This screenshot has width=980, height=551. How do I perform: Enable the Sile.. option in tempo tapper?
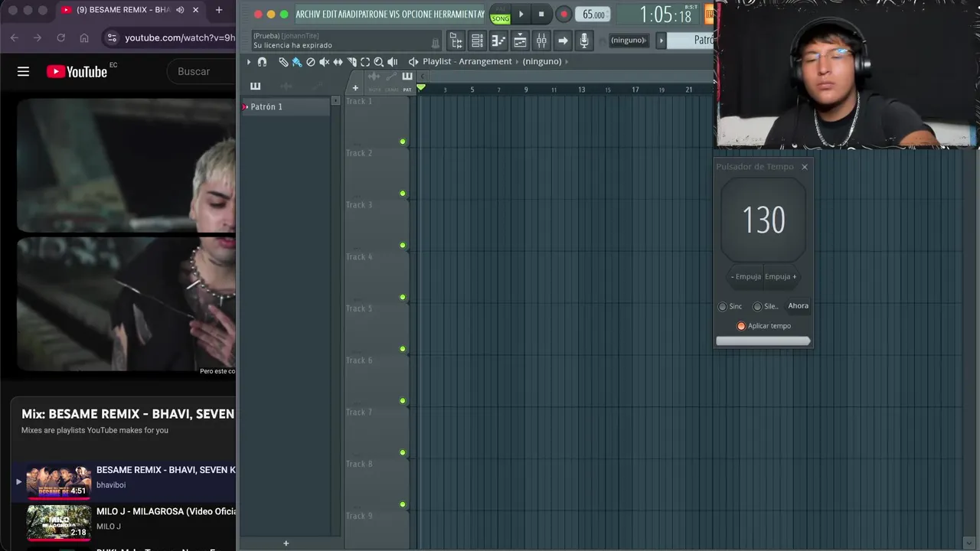tap(757, 306)
